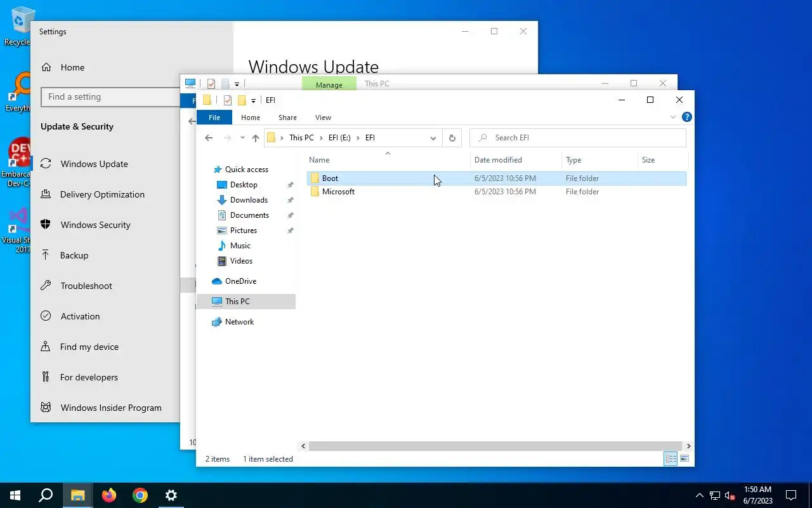The image size is (812, 508).
Task: Select the Microsoft folder icon
Action: click(315, 192)
